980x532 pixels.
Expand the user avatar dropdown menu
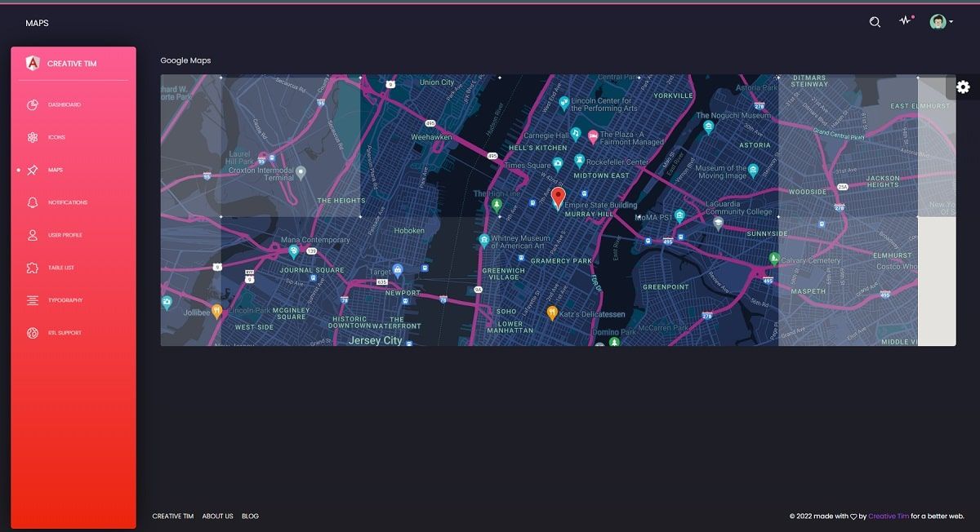coord(942,22)
